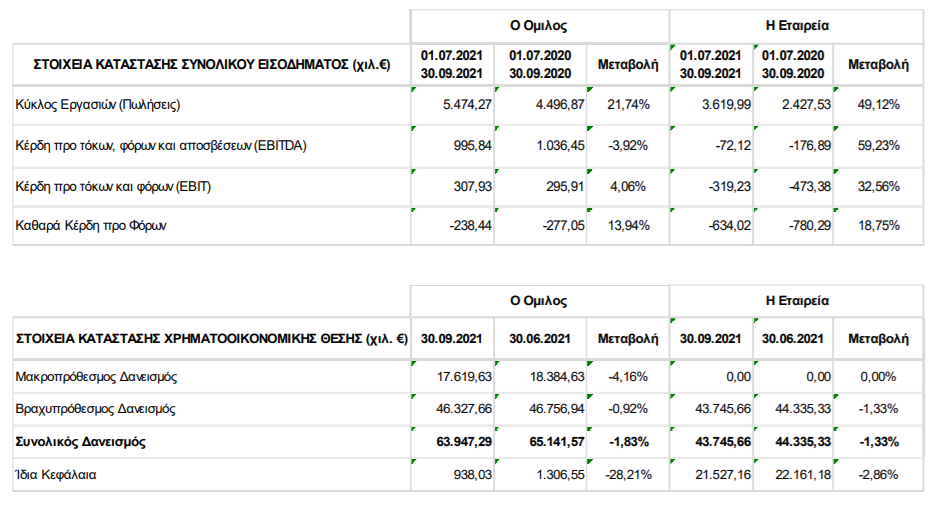Select '44.335,33' in the Βραχυπρόθεσμος Δανεισμός row
The width and height of the screenshot is (940, 512).
click(803, 409)
